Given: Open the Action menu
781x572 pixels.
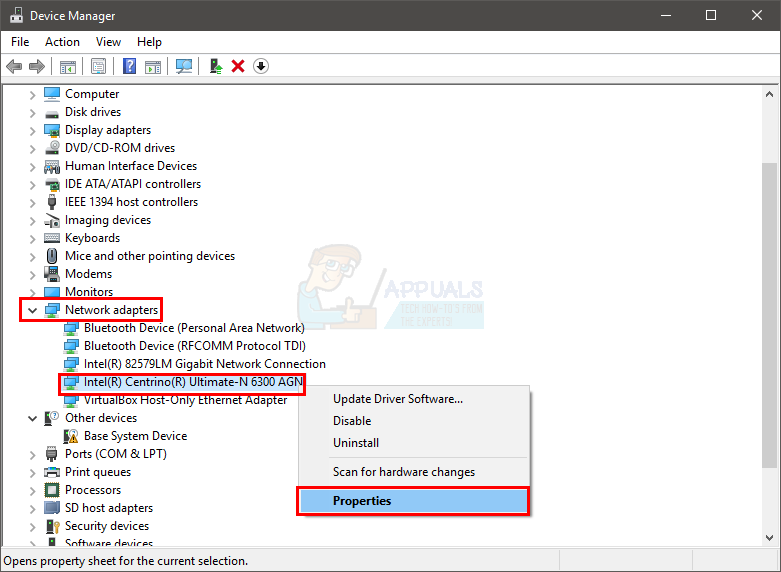Looking at the screenshot, I should point(62,42).
